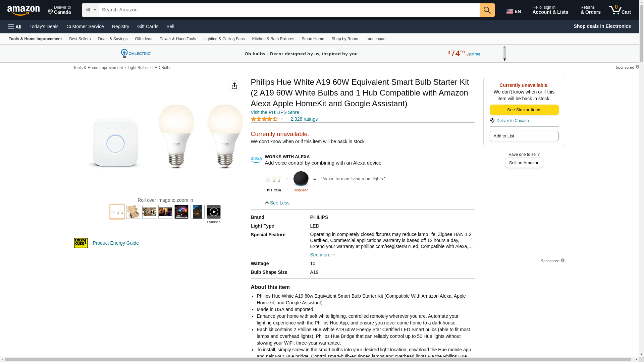
Task: Click the Product Energy Guide icon
Action: click(x=81, y=243)
